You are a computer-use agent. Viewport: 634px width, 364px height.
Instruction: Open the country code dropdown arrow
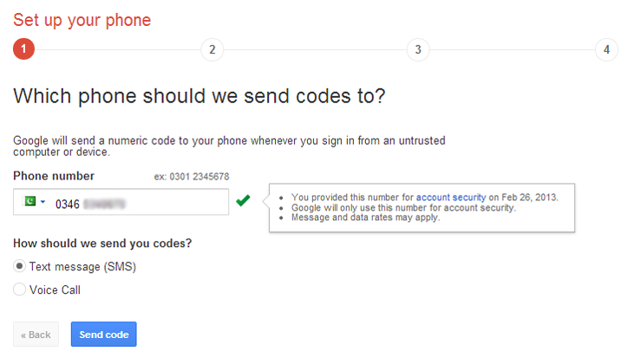[42, 203]
